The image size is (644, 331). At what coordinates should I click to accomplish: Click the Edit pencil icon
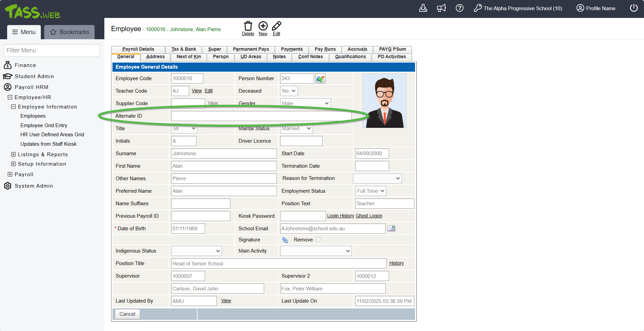click(277, 26)
